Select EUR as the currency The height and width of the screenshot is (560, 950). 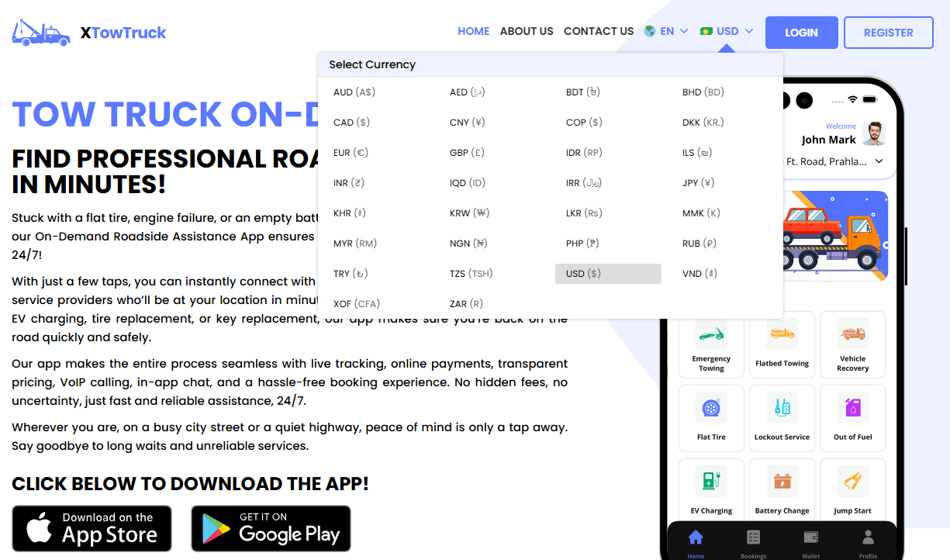(x=351, y=152)
